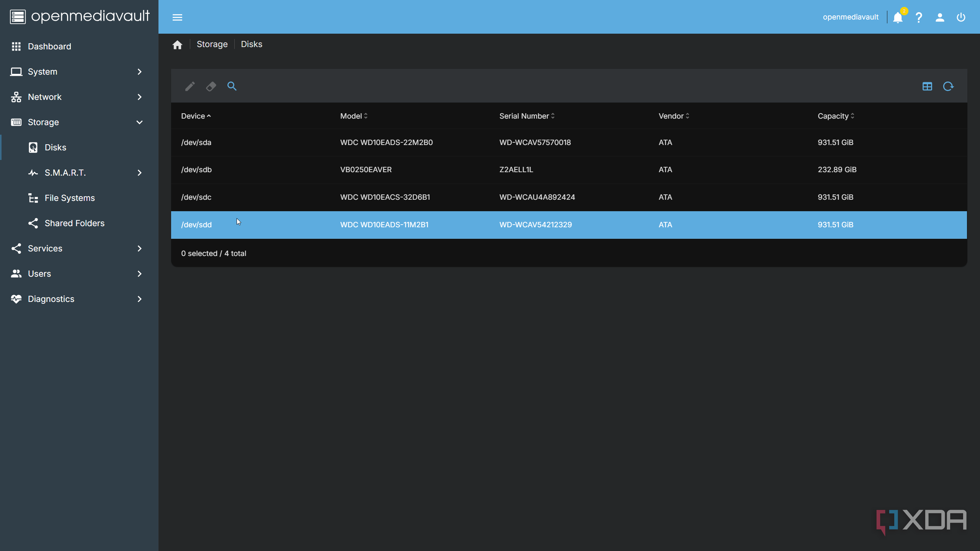980x551 pixels.
Task: Click the 232.89 GiB capacity cell
Action: (x=837, y=170)
